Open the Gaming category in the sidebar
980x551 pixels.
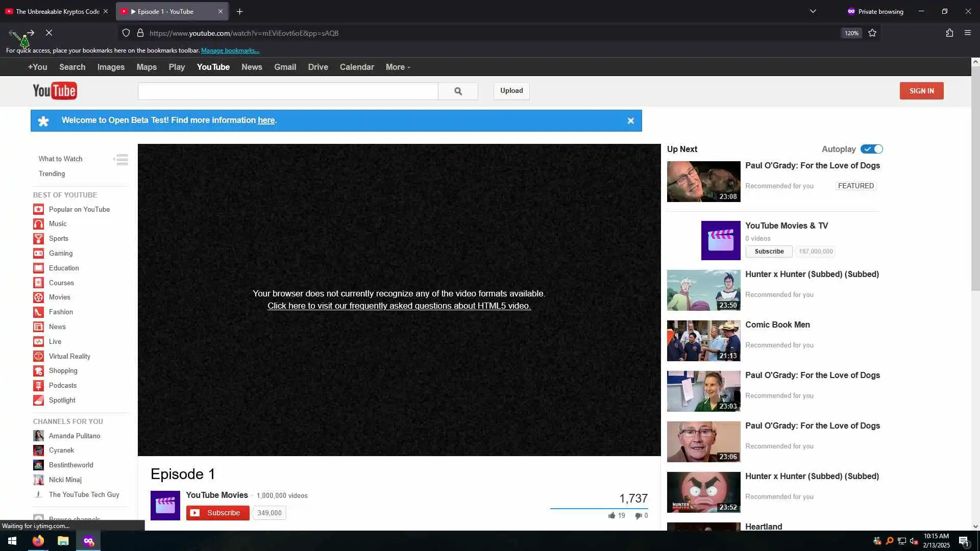[60, 253]
